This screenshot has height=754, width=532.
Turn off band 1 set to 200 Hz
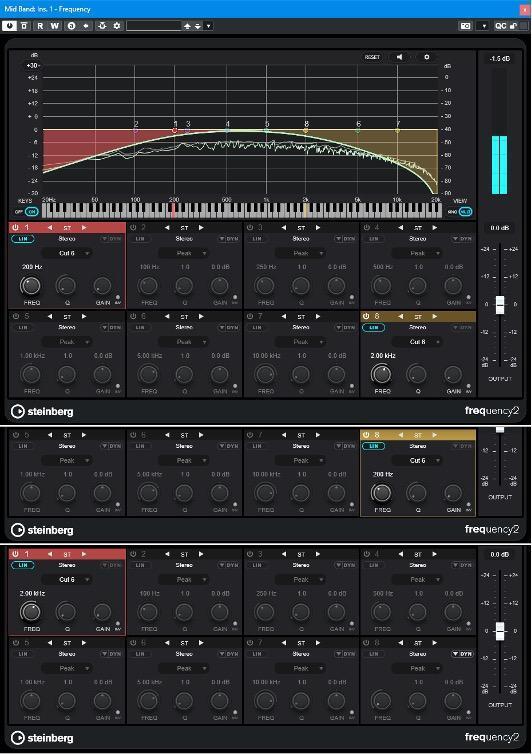click(x=15, y=227)
